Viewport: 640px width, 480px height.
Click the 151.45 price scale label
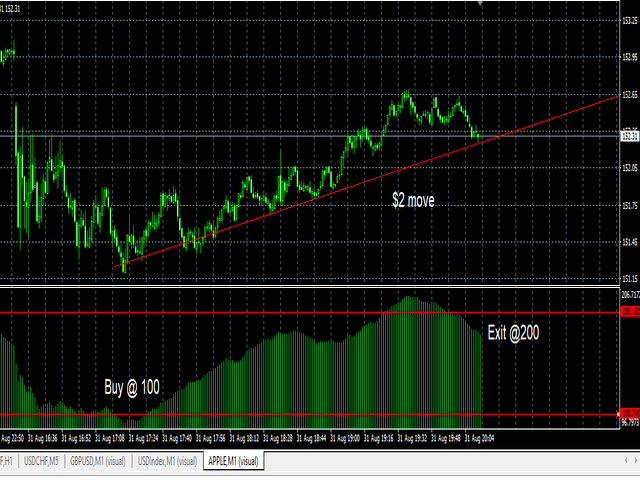click(x=630, y=242)
